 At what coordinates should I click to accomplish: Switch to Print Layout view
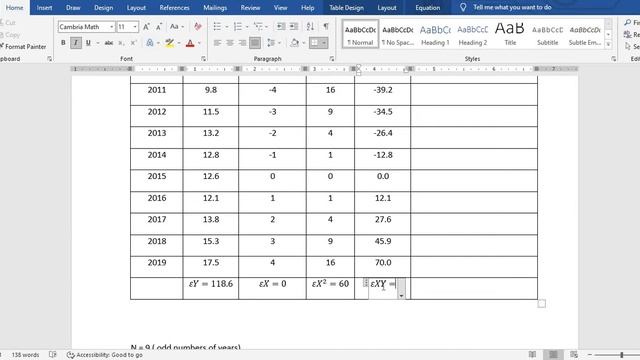[553, 355]
